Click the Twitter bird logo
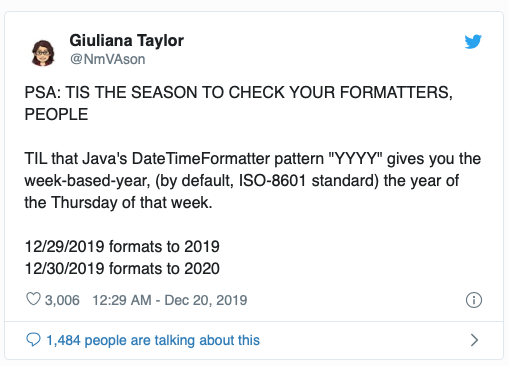509x366 pixels. (473, 42)
